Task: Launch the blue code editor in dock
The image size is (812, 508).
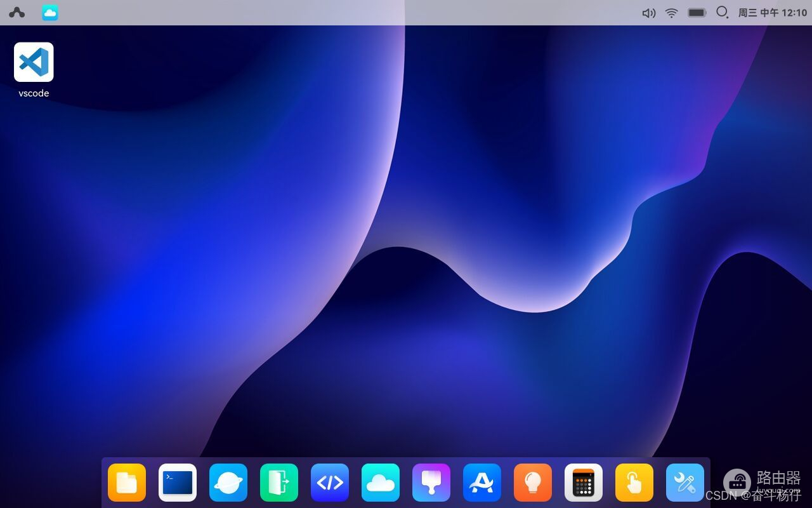Action: point(330,483)
